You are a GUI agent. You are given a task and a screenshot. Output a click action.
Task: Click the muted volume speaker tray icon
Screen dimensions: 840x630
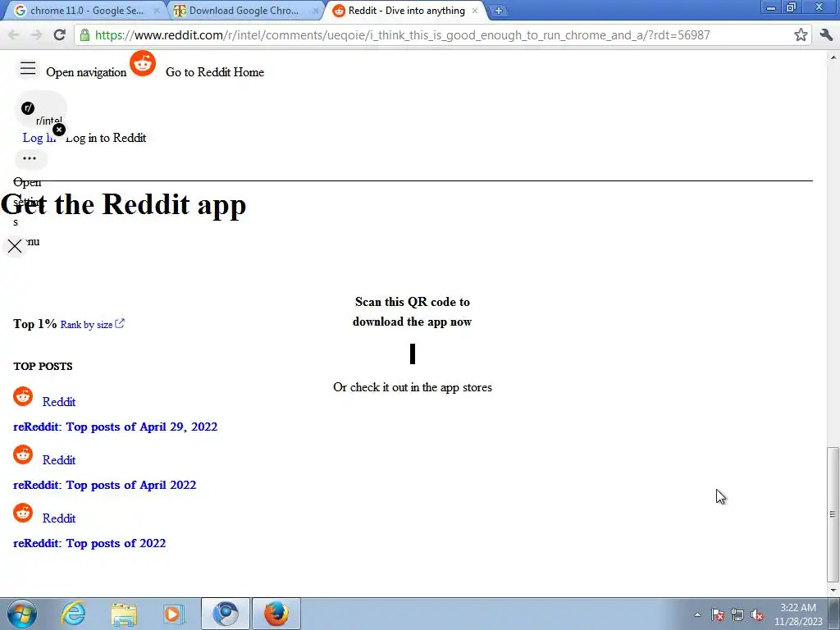pyautogui.click(x=757, y=615)
